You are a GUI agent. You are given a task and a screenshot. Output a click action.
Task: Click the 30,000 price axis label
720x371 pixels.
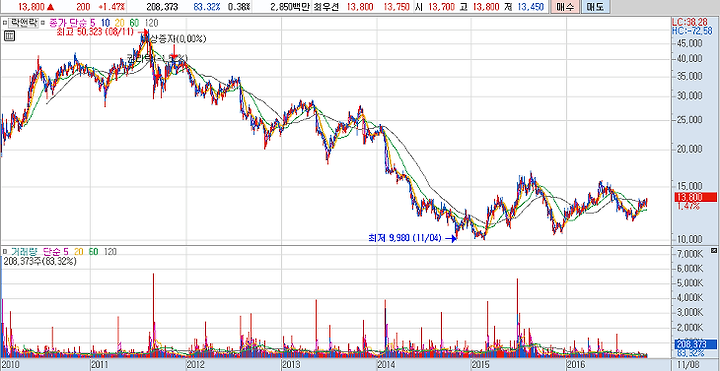[690, 96]
